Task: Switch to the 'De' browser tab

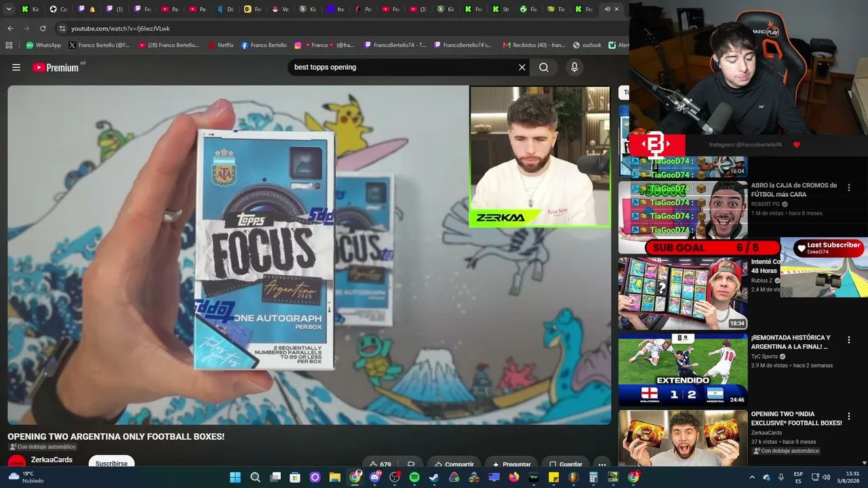Action: (x=226, y=9)
